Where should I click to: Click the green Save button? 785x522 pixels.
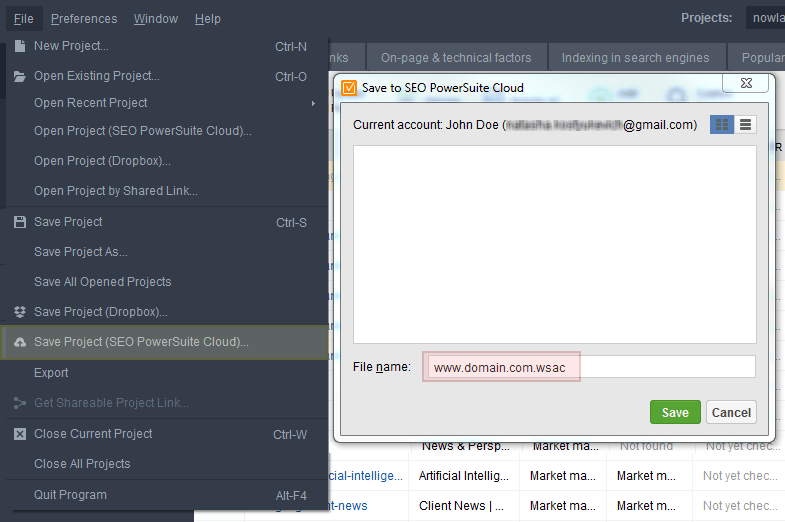pyautogui.click(x=675, y=412)
